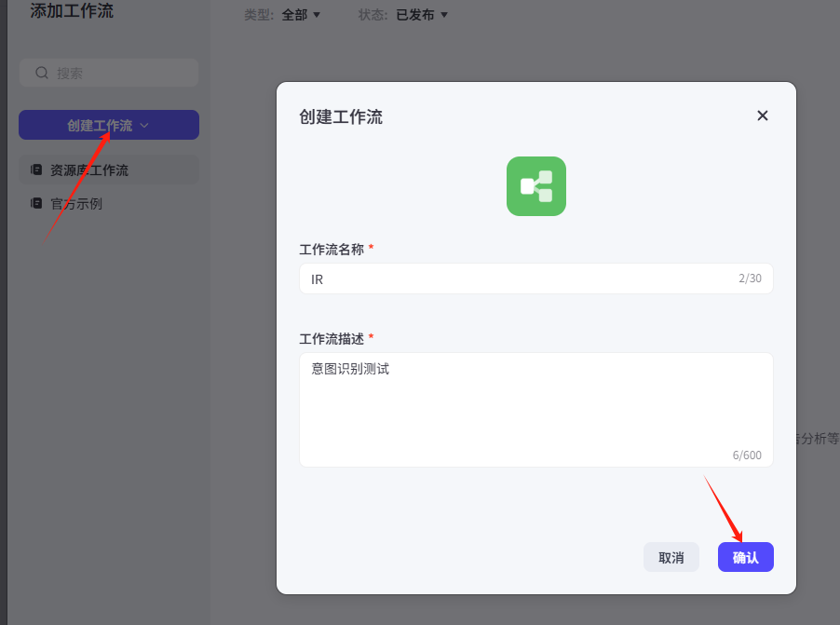The height and width of the screenshot is (625, 840).
Task: Click the 工作流描述 text area
Action: point(536,410)
